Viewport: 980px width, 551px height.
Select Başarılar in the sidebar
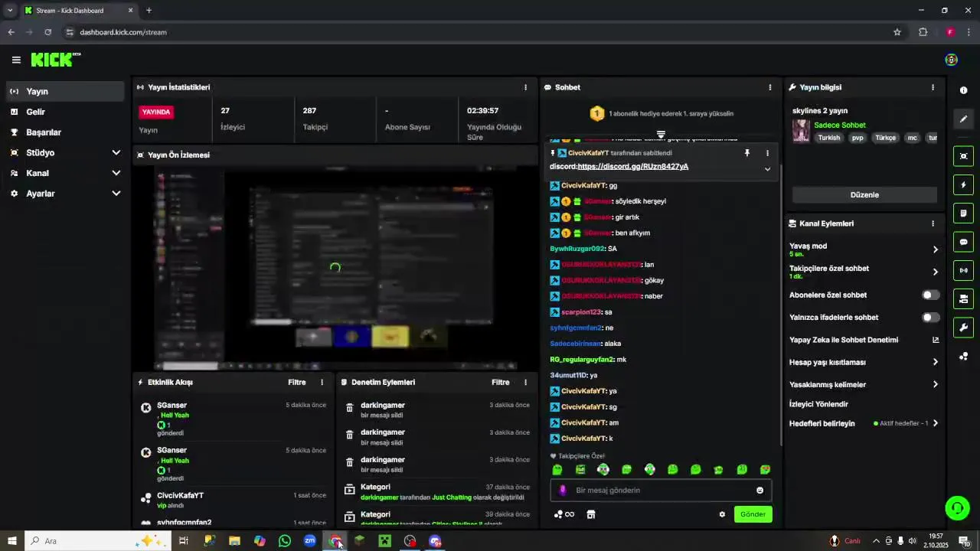pyautogui.click(x=65, y=132)
